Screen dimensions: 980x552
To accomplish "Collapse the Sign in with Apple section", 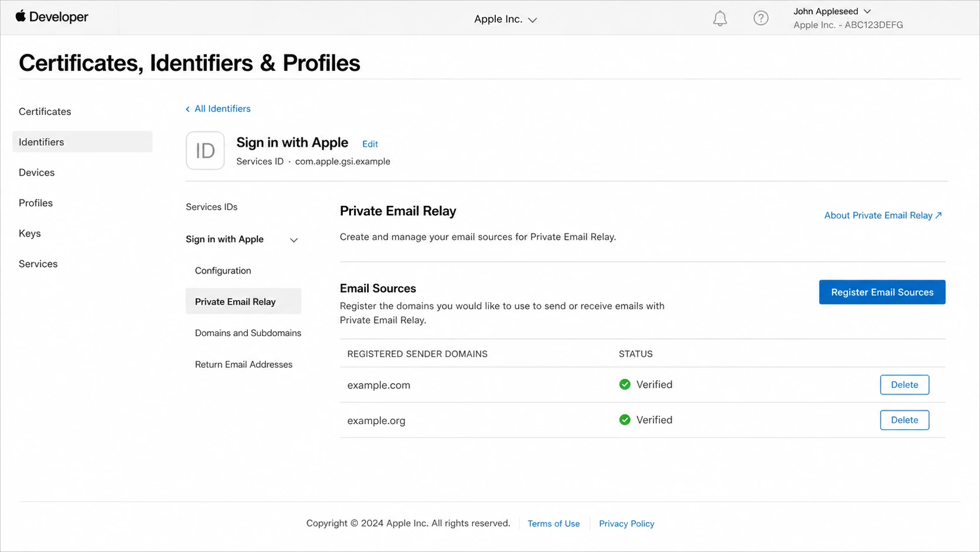I will pyautogui.click(x=294, y=240).
